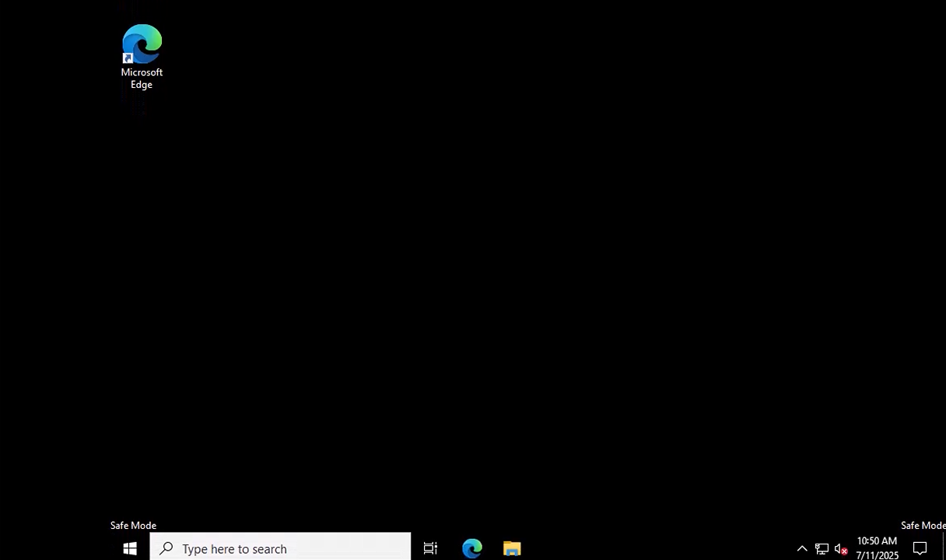Click the magnifier icon in the search box

(166, 548)
